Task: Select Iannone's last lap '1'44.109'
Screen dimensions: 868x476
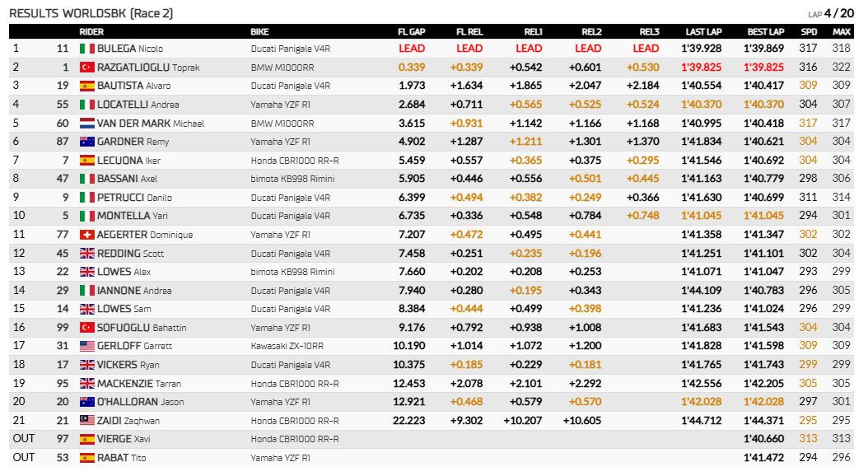Action: [702, 291]
